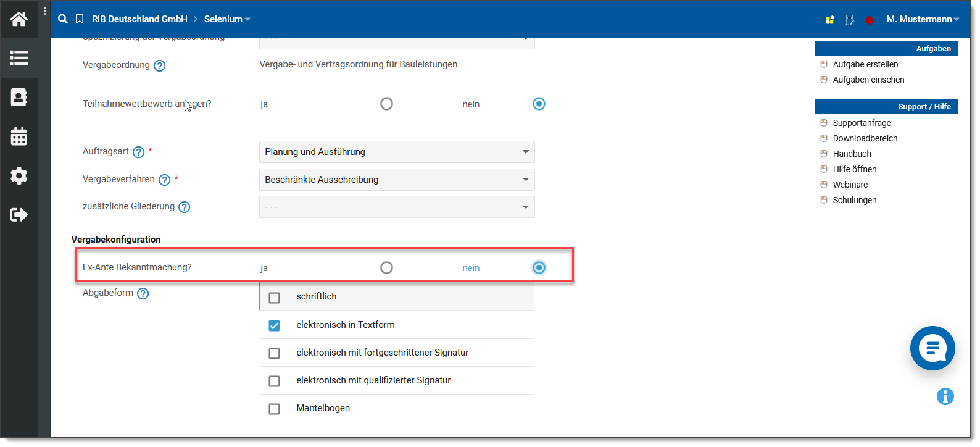Open 'Downloadbereich' link
Image resolution: width=980 pixels, height=447 pixels.
tap(865, 138)
